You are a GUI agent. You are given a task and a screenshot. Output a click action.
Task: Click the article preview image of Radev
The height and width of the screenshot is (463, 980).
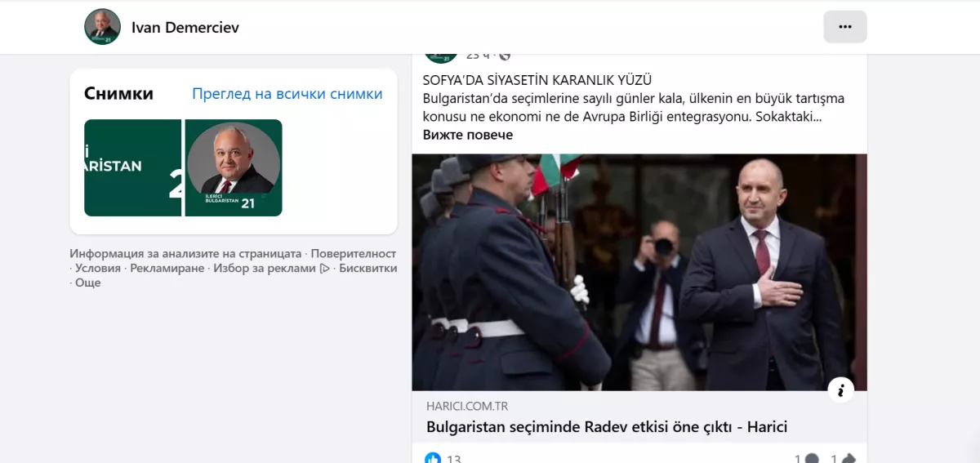(x=639, y=272)
